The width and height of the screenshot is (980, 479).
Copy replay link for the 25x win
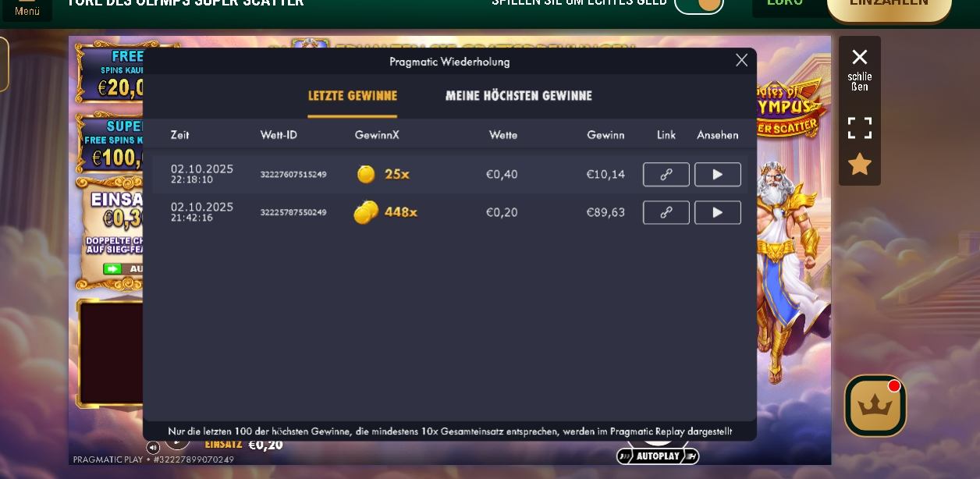[666, 175]
